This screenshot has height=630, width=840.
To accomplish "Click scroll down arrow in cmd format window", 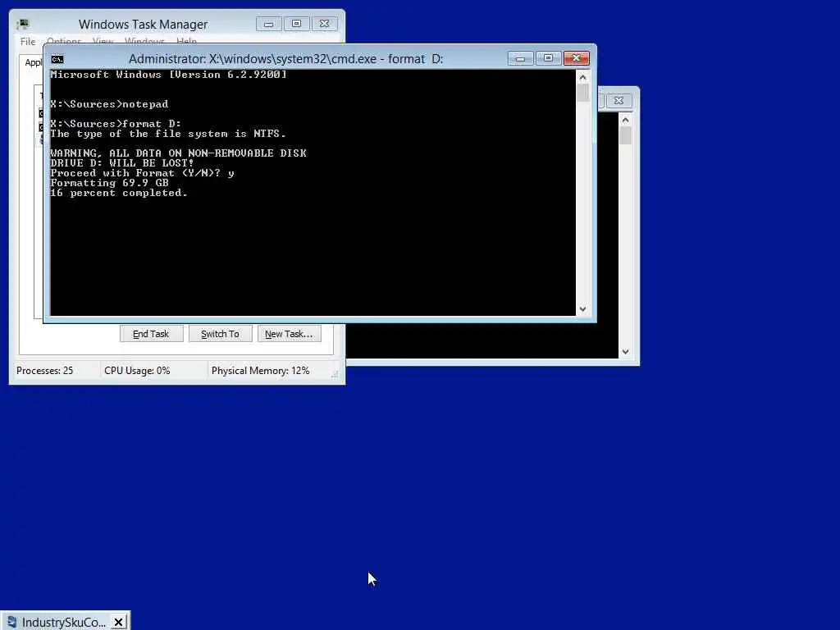I will pyautogui.click(x=583, y=309).
